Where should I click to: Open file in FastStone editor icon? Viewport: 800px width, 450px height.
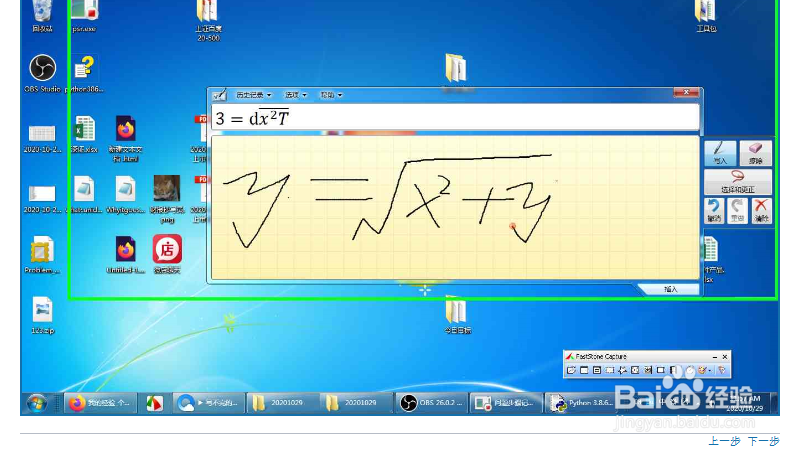(571, 370)
